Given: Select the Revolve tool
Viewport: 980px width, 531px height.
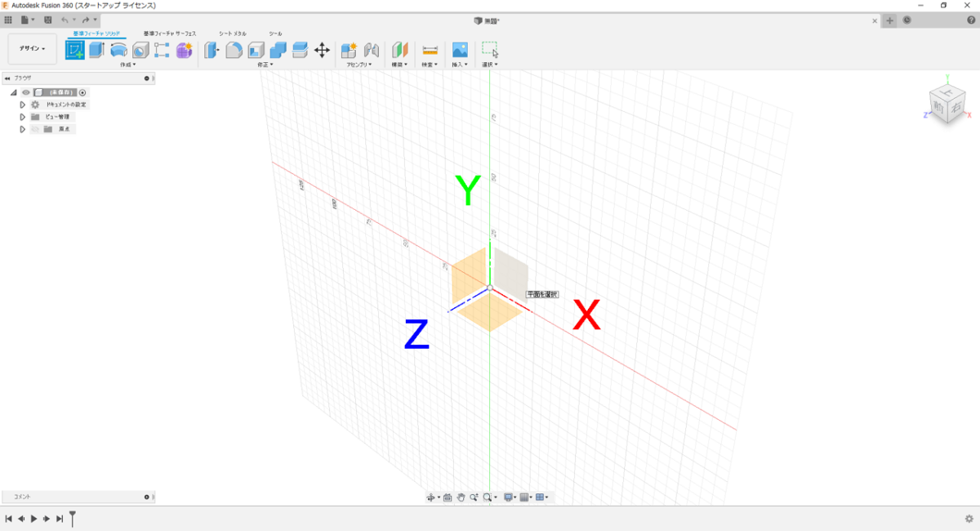Looking at the screenshot, I should pos(118,51).
